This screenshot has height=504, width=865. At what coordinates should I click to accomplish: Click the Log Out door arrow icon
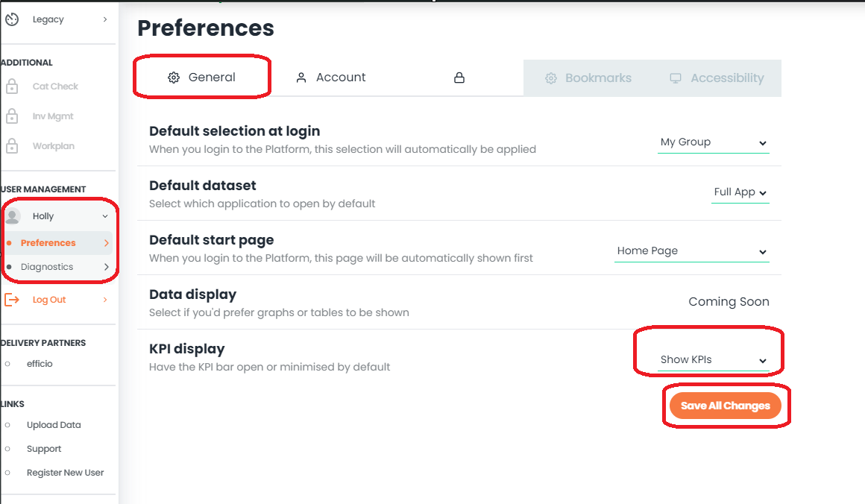click(x=12, y=300)
